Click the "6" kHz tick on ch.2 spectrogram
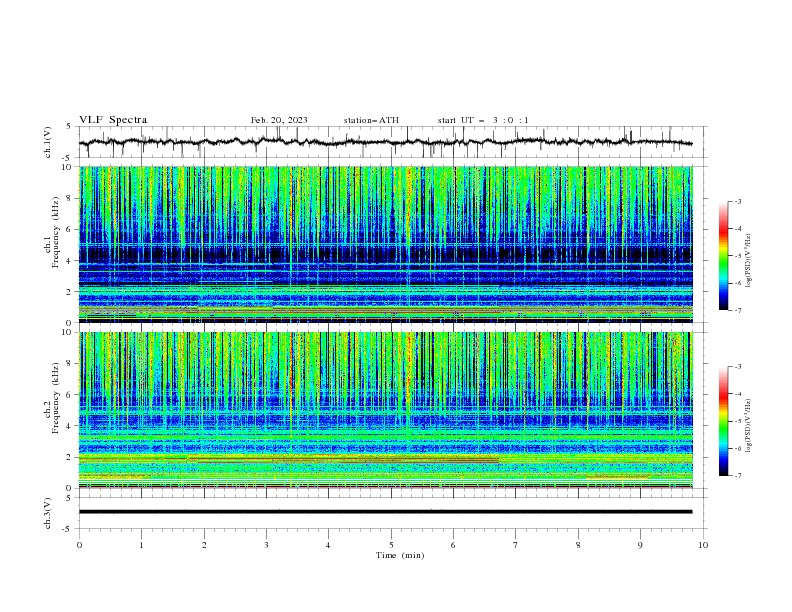Image resolution: width=792 pixels, height=612 pixels. click(x=70, y=395)
